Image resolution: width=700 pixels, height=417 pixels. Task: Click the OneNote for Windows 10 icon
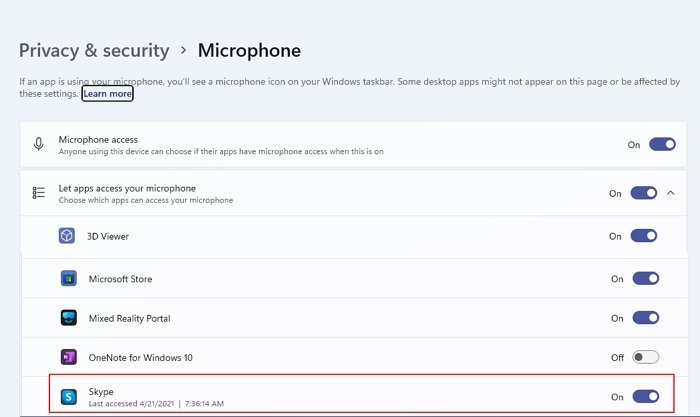tap(69, 357)
